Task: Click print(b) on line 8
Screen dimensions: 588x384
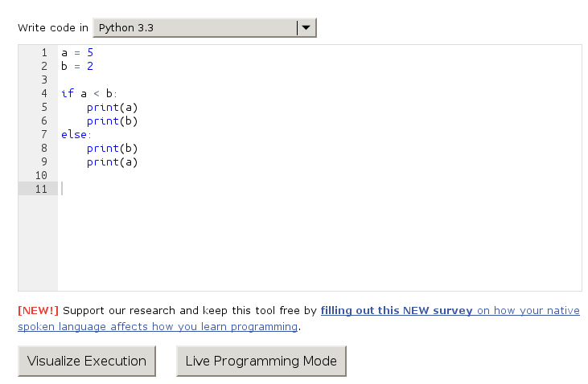Action: (x=113, y=149)
